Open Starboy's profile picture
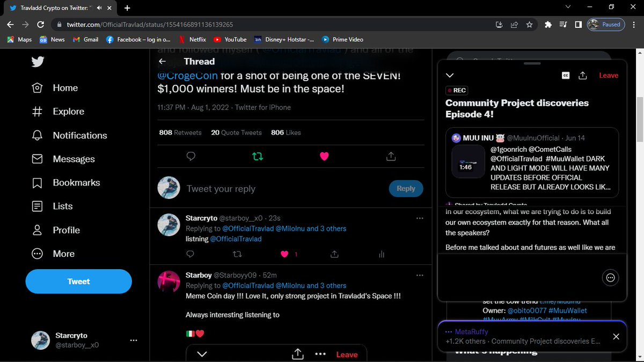This screenshot has width=644, height=362. click(168, 281)
